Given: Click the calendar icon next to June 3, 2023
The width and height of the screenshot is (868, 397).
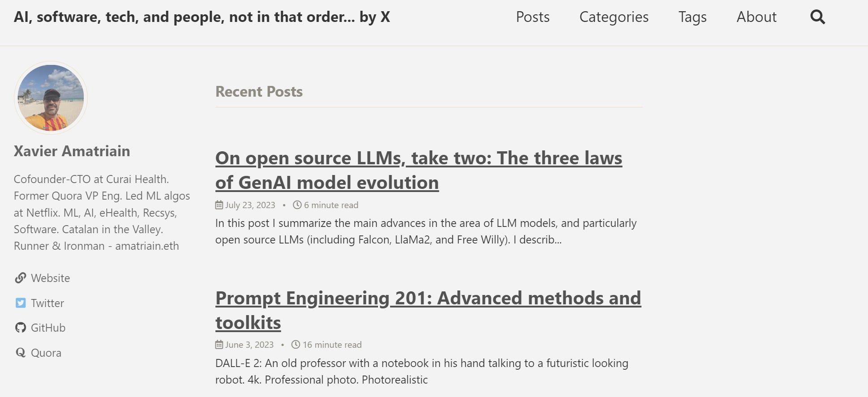Looking at the screenshot, I should click(219, 345).
